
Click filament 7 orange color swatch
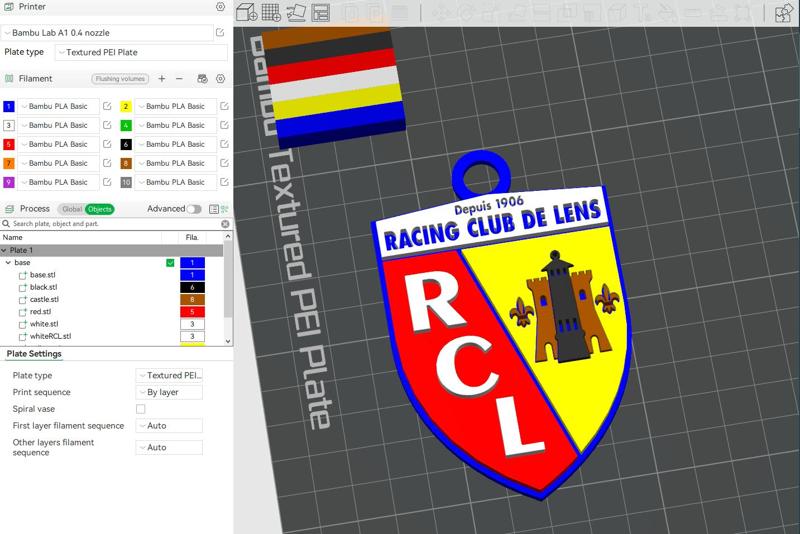[x=9, y=163]
